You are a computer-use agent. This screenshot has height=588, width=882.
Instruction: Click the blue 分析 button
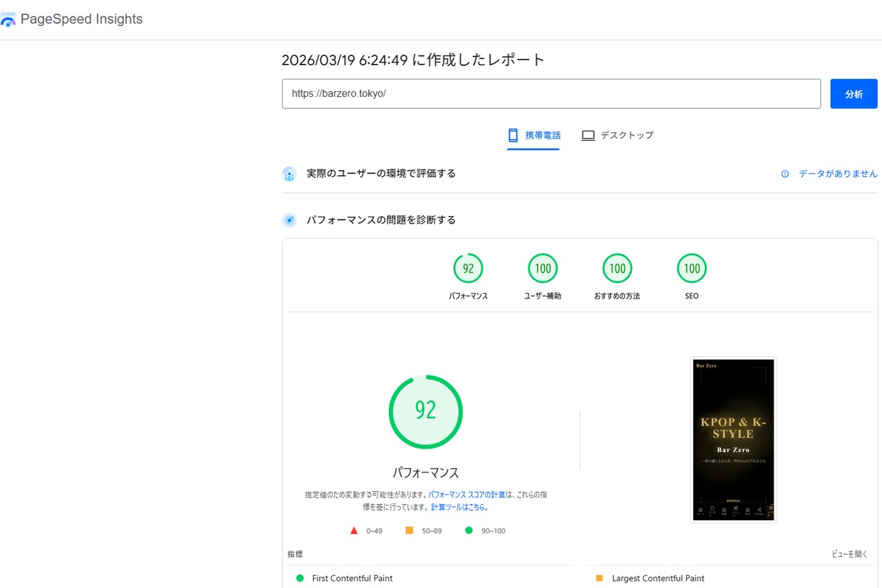click(x=854, y=94)
